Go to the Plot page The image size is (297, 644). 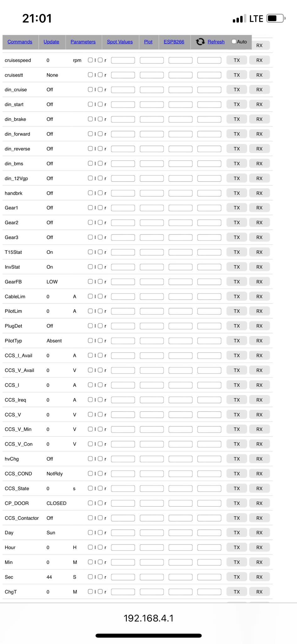click(148, 42)
